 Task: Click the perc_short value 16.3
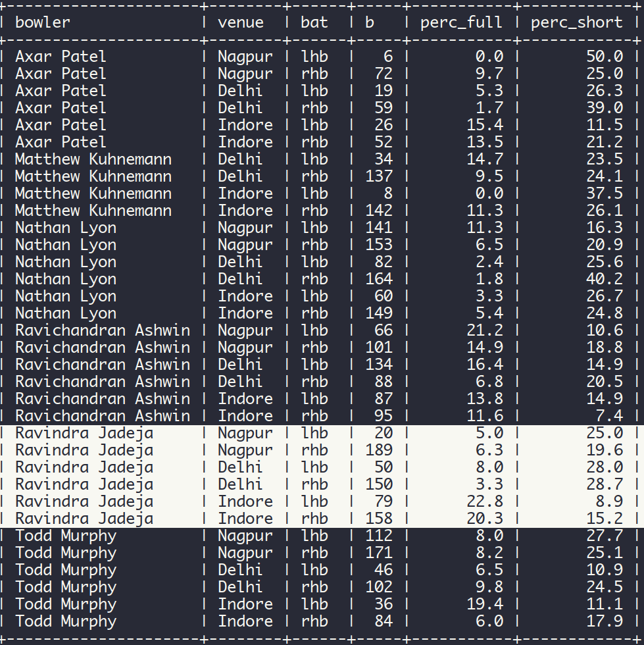(x=605, y=228)
